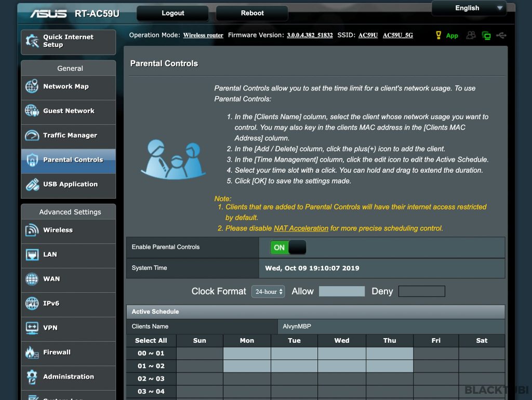Select the 02 ~ 03 time row
The image size is (532, 400).
151,379
